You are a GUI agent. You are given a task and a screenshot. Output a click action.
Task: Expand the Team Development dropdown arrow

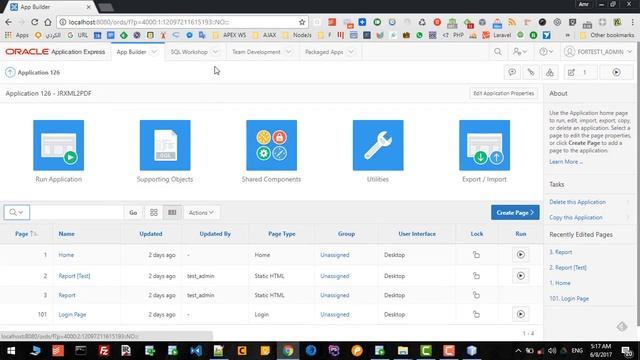pos(289,52)
